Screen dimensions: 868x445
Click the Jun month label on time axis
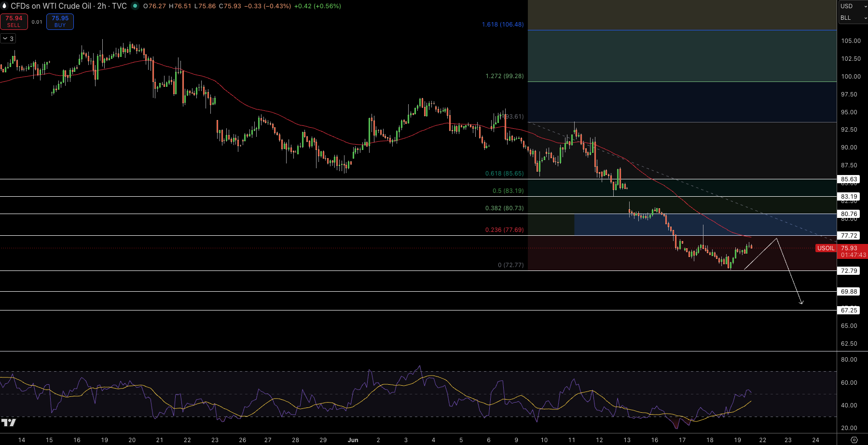353,440
